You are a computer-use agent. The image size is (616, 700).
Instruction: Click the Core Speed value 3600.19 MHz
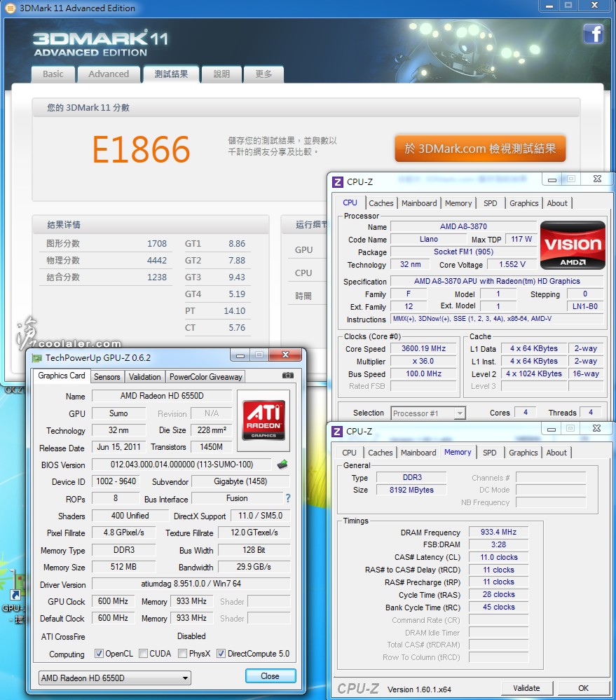pyautogui.click(x=423, y=349)
